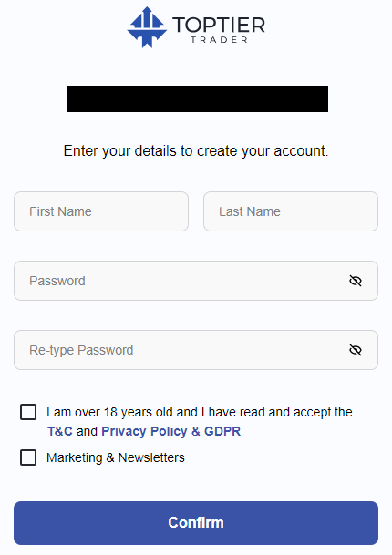
Task: Reveal text in Re-type Password field
Action: [x=356, y=350]
